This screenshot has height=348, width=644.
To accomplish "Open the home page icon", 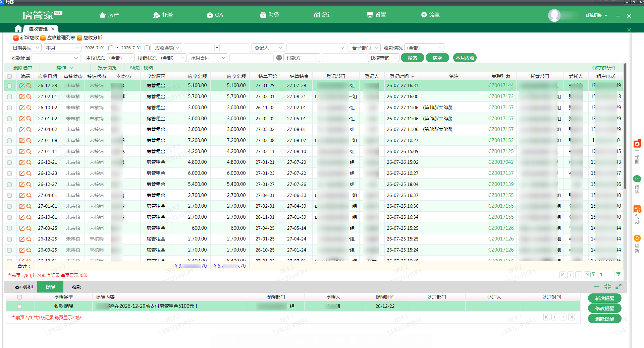I will coord(18,28).
